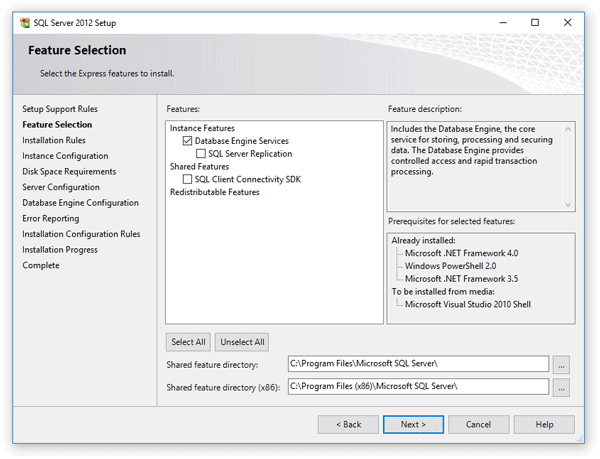600x459 pixels.
Task: Maximize the SQL Server 2012 Setup window
Action: click(535, 23)
